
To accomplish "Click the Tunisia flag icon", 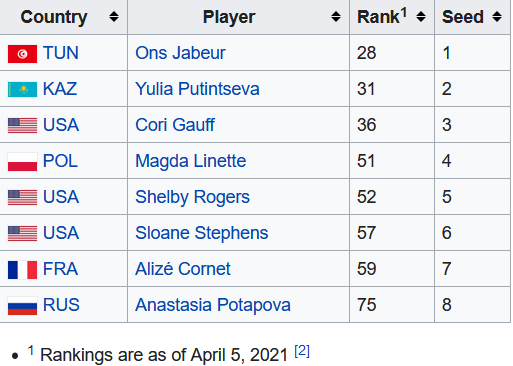I will click(x=22, y=54).
